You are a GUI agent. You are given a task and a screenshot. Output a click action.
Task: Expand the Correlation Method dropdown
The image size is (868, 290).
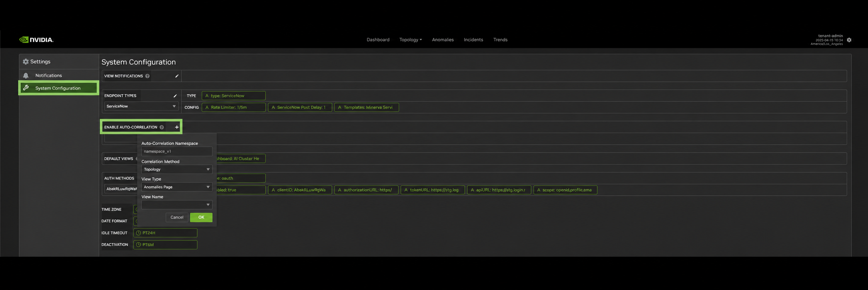pyautogui.click(x=176, y=170)
